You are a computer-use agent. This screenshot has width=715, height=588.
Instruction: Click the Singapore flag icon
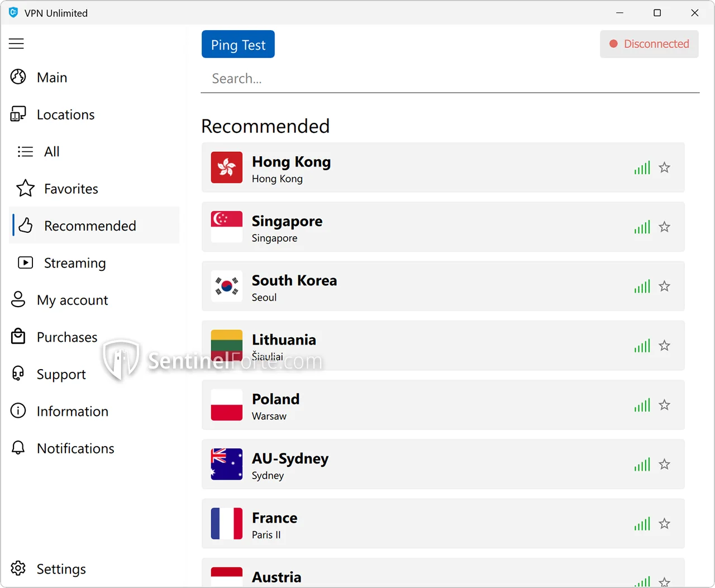[227, 227]
